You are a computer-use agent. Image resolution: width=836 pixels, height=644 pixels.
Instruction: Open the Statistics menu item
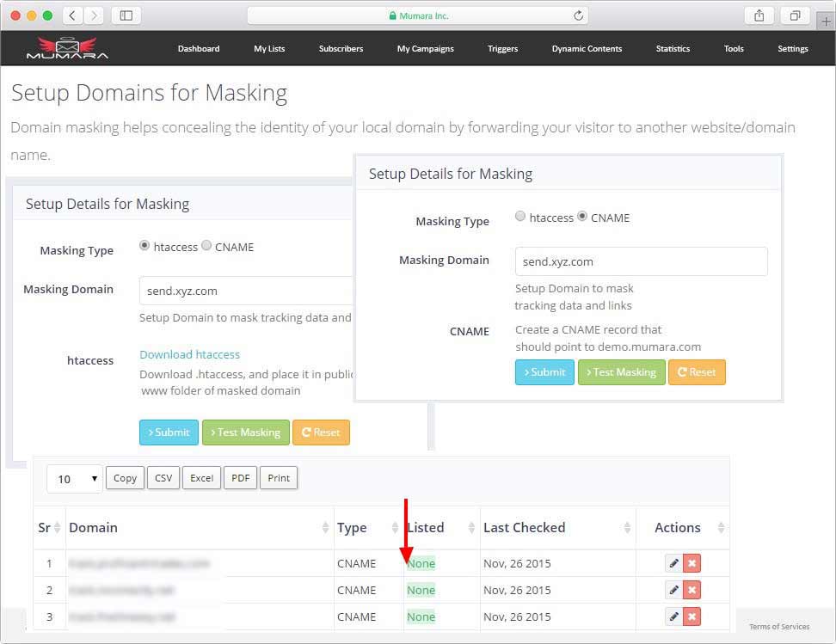673,49
